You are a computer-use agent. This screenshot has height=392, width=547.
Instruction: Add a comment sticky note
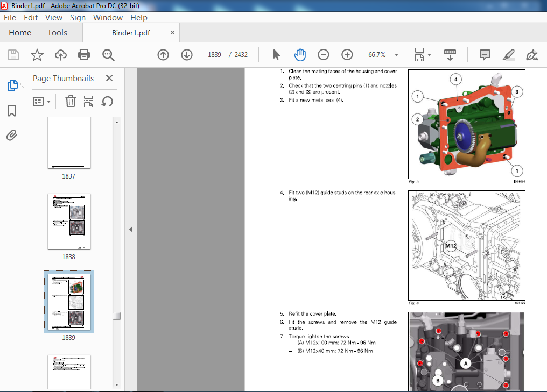(x=485, y=55)
